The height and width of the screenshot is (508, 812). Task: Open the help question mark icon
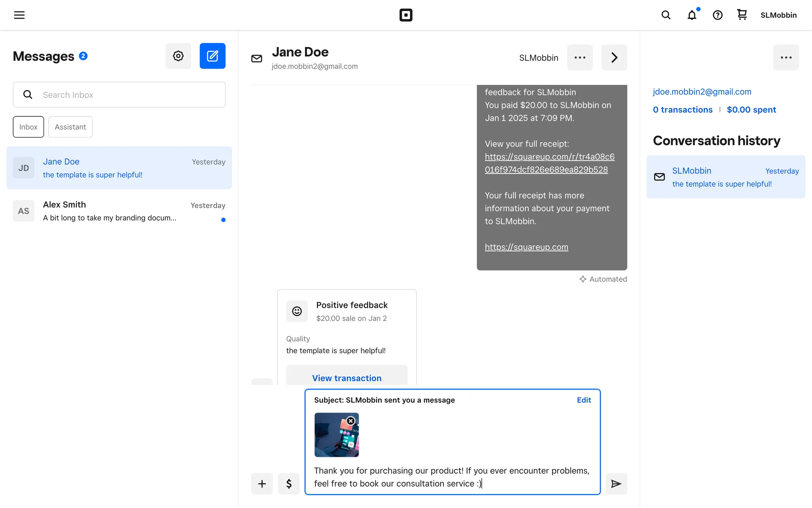[x=717, y=15]
